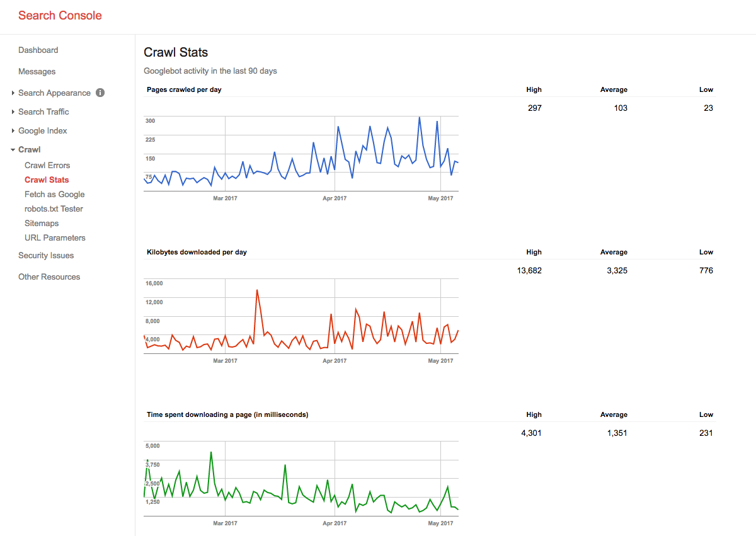Open the robots.txt Tester
Screen dimensions: 756x536
click(54, 209)
